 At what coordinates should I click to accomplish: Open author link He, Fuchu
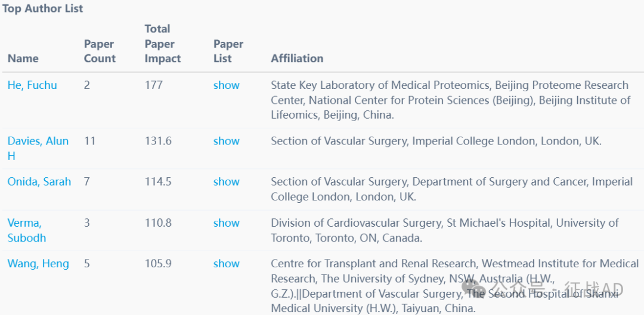(x=32, y=85)
